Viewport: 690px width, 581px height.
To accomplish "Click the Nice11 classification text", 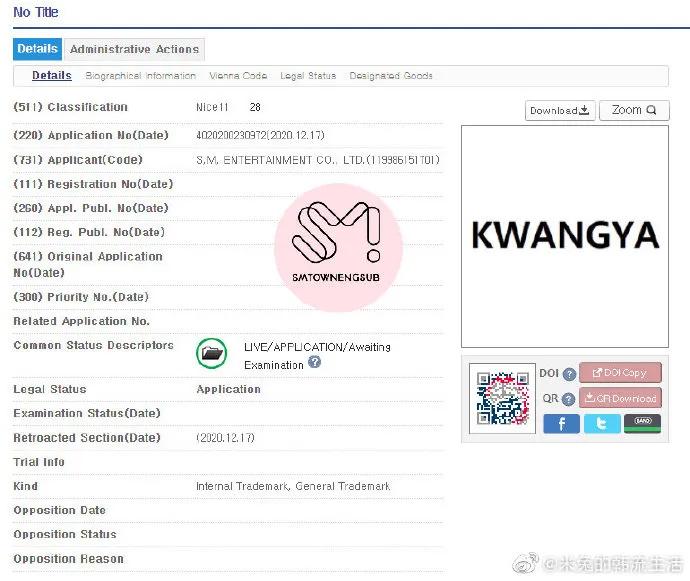I will (x=212, y=107).
